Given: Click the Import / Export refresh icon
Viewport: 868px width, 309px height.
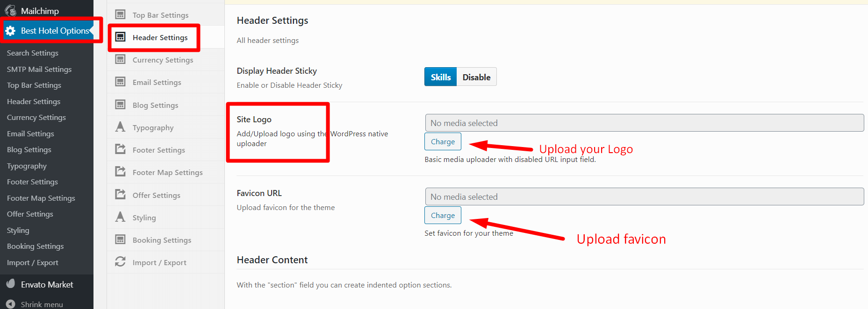Looking at the screenshot, I should coord(120,262).
